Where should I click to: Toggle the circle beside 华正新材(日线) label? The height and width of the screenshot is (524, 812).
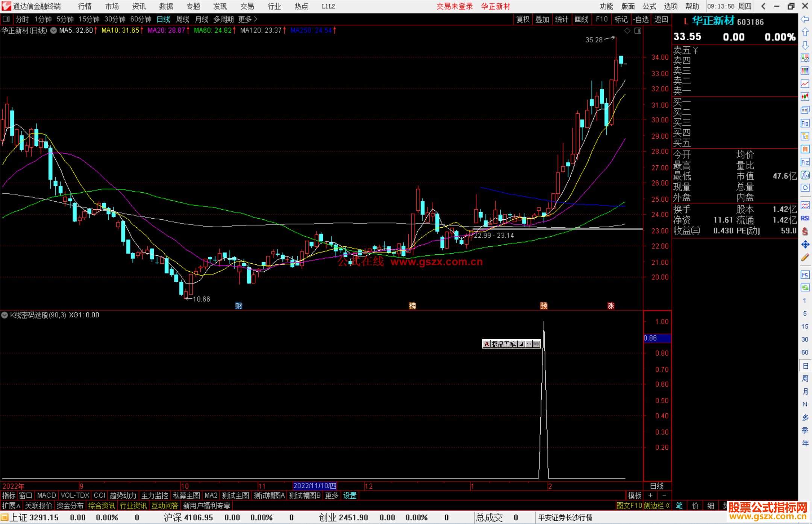coord(54,31)
